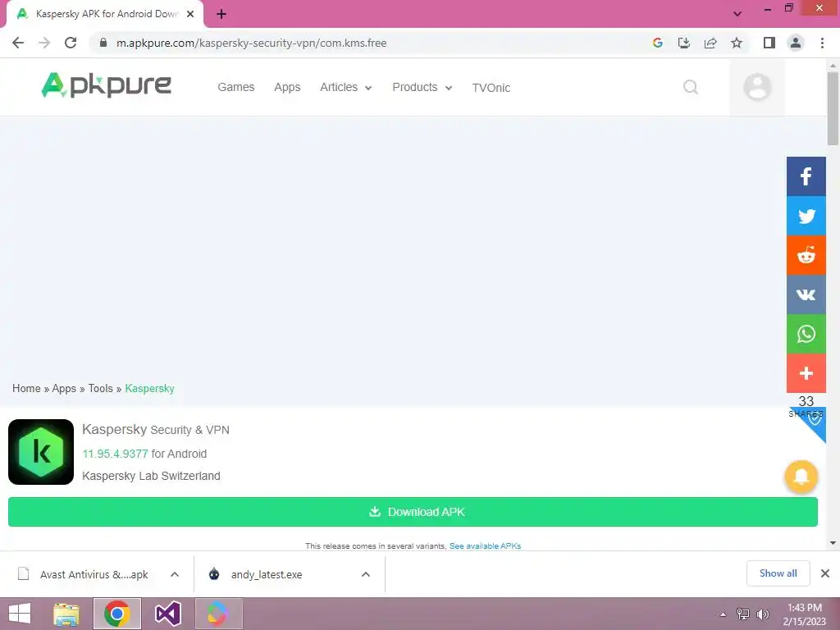Viewport: 840px width, 630px height.
Task: Click the page vertical scrollbar thumb
Action: tap(833, 108)
